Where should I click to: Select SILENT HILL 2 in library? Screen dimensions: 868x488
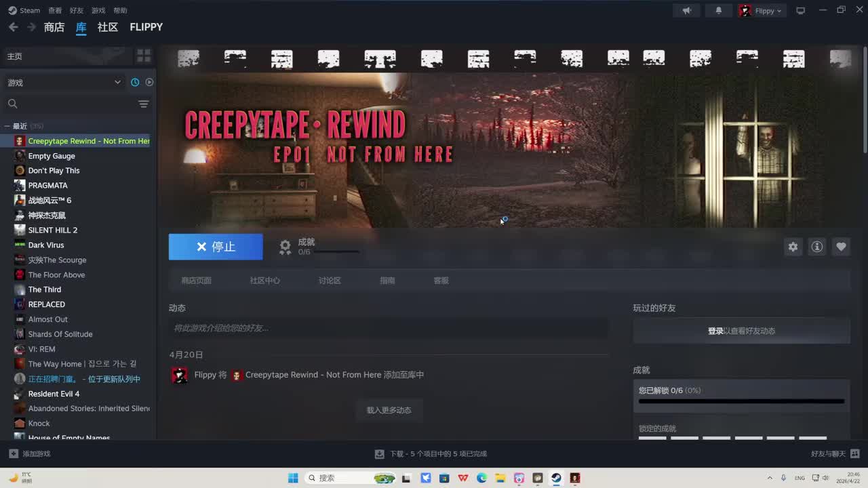[x=53, y=230]
